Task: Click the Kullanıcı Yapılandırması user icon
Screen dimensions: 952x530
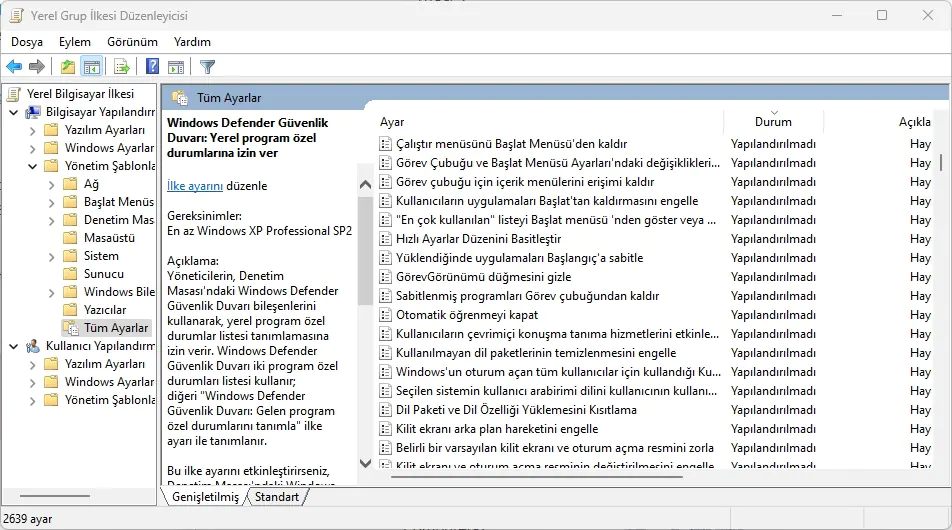Action: (x=33, y=346)
